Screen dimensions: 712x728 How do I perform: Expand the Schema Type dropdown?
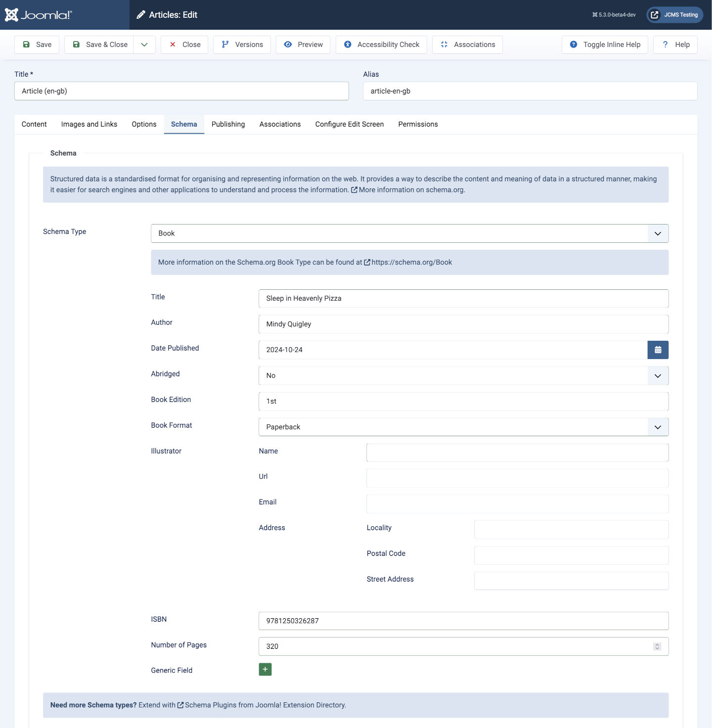(409, 233)
